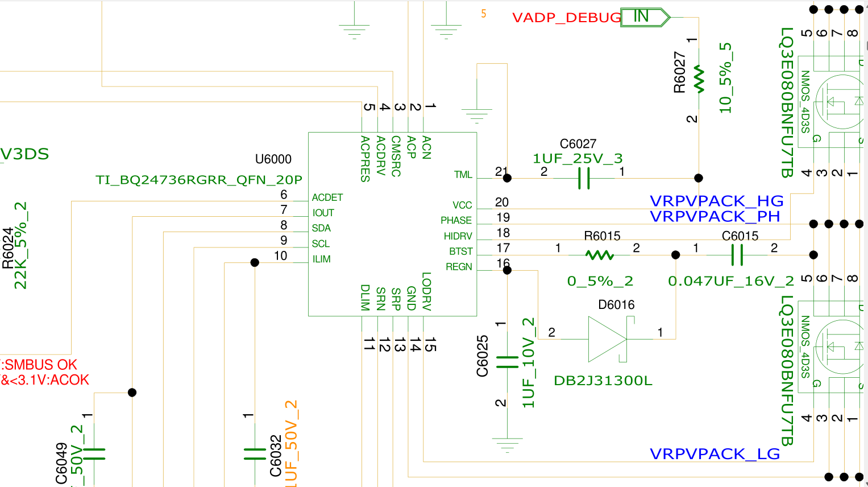This screenshot has height=487, width=868.
Task: Select the IN port symbol of VADP_DEBUG
Action: (x=645, y=17)
